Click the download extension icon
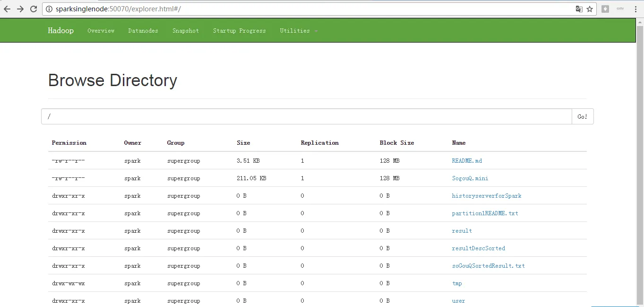The width and height of the screenshot is (644, 307). coord(605,9)
